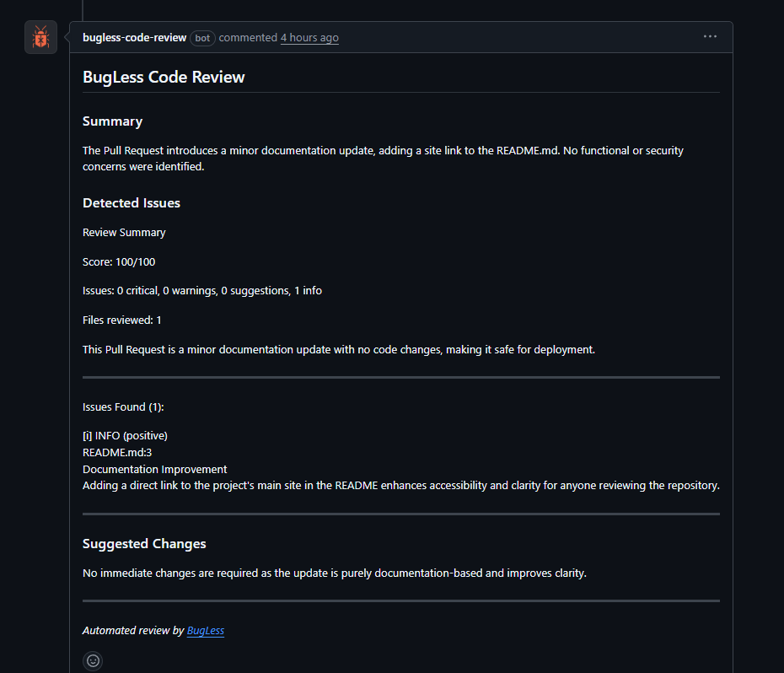
Task: Click the "README.md:3" file reference
Action: point(117,452)
